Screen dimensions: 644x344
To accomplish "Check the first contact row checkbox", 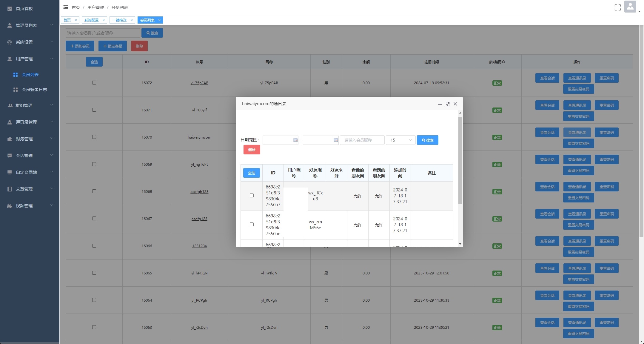I will point(252,195).
